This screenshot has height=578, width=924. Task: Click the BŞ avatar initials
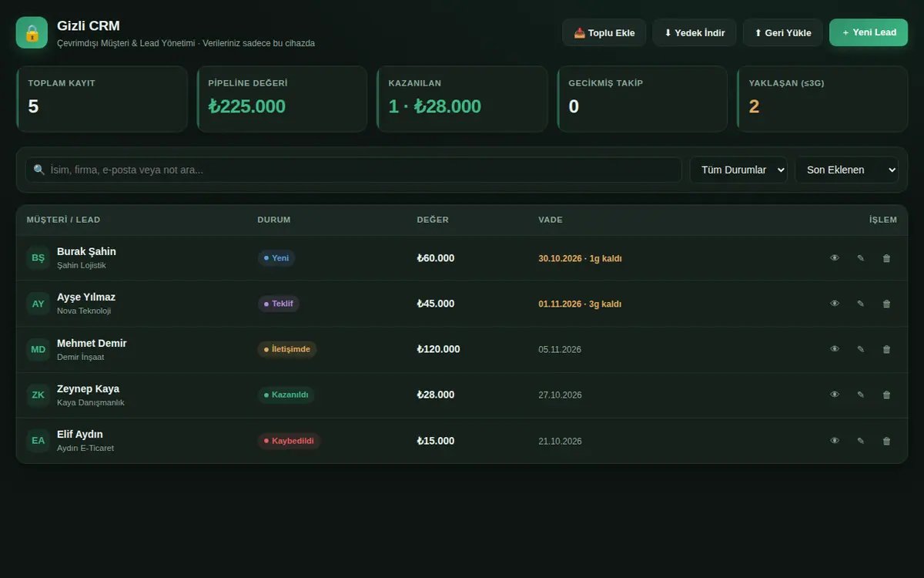point(38,258)
